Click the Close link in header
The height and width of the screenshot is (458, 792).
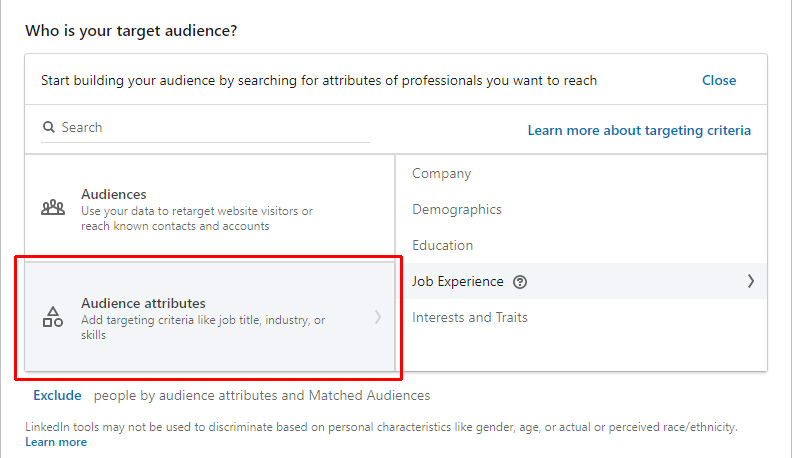(719, 80)
